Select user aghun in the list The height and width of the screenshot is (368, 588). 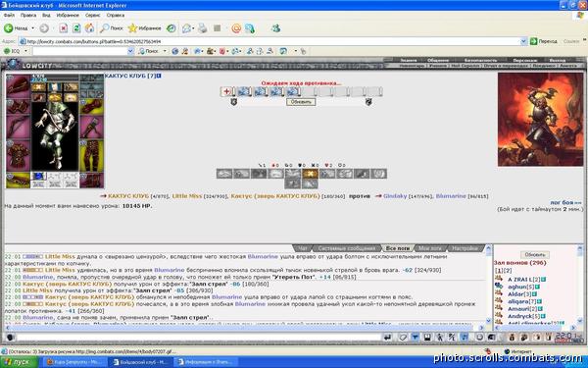click(517, 287)
